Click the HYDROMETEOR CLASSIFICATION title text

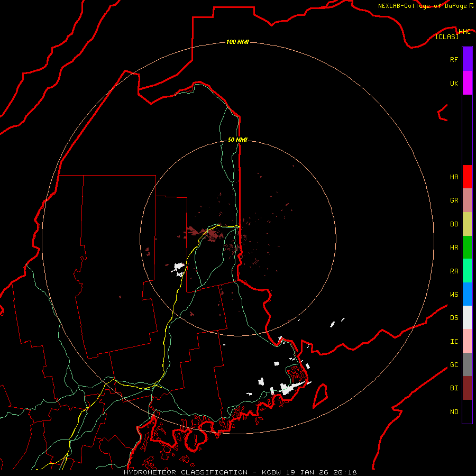186,472
